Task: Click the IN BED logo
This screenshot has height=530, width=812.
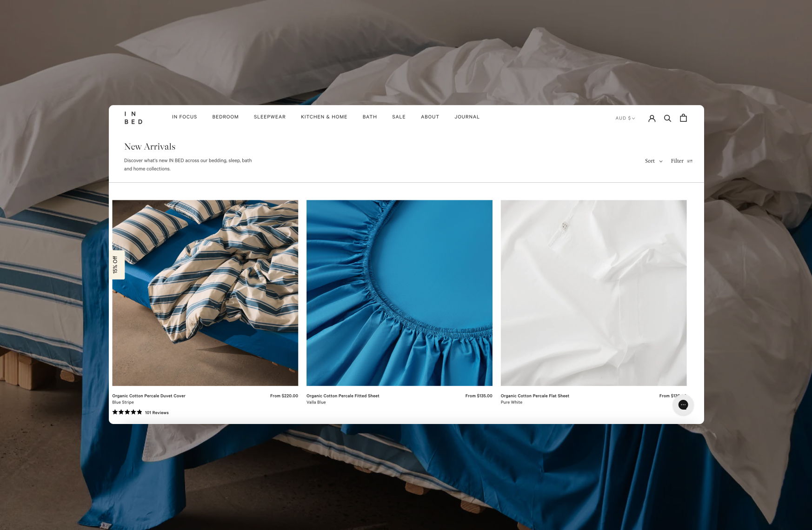Action: pos(133,118)
